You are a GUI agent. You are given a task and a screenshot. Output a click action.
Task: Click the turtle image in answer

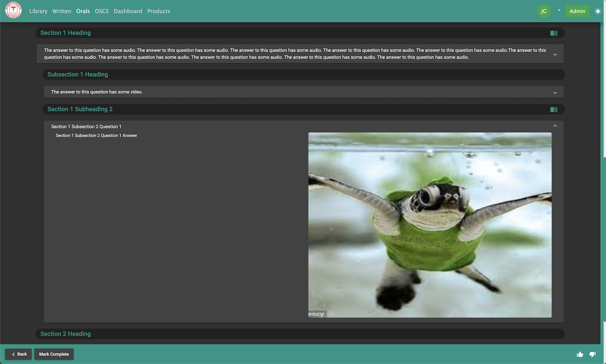point(430,225)
